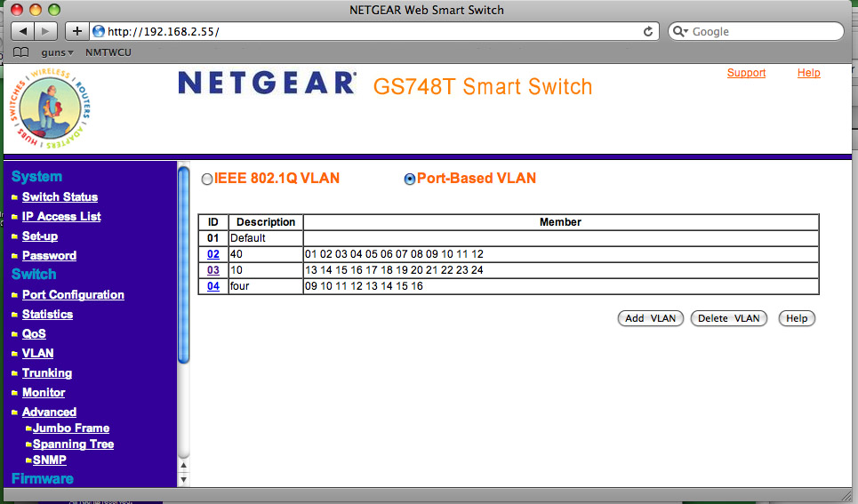Screen dimensions: 858x504
Task: Open VLAN ID 03 entry
Action: (213, 270)
